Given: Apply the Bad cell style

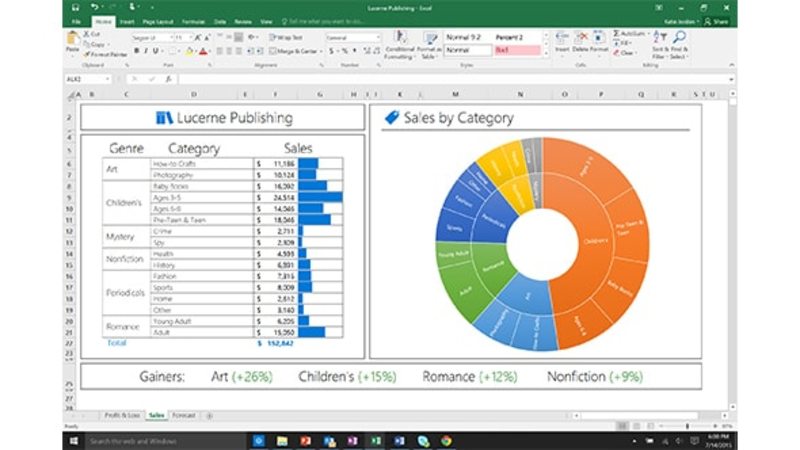Looking at the screenshot, I should coord(517,50).
